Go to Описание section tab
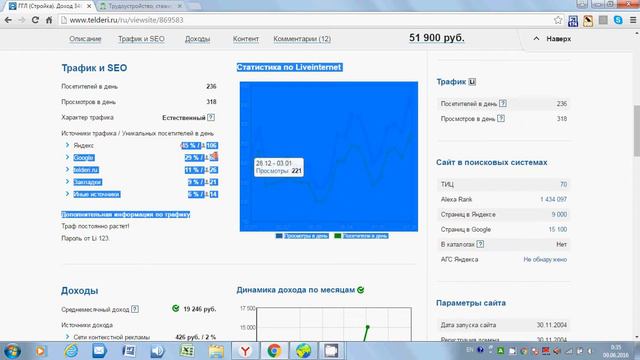The image size is (640, 360). point(85,39)
